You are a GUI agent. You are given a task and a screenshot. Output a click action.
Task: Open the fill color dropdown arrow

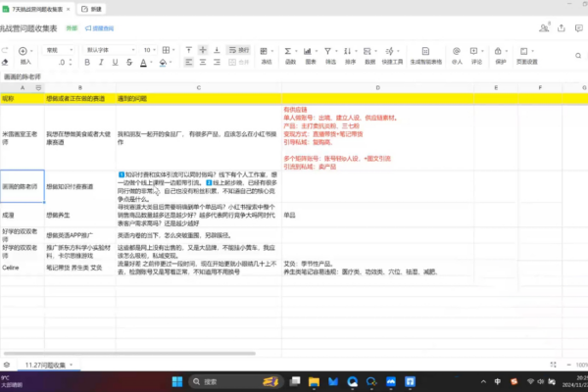[171, 63]
